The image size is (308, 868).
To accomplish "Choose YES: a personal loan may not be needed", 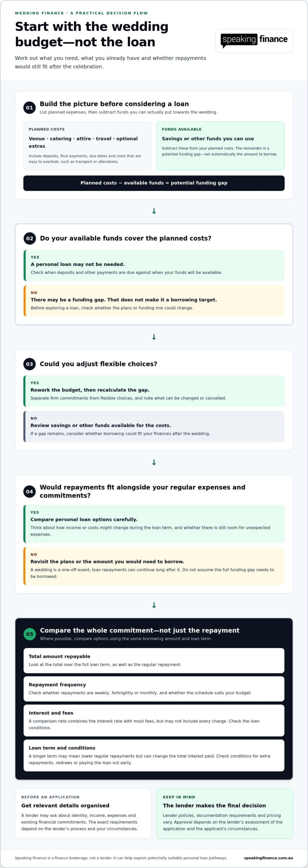I will coord(154,265).
